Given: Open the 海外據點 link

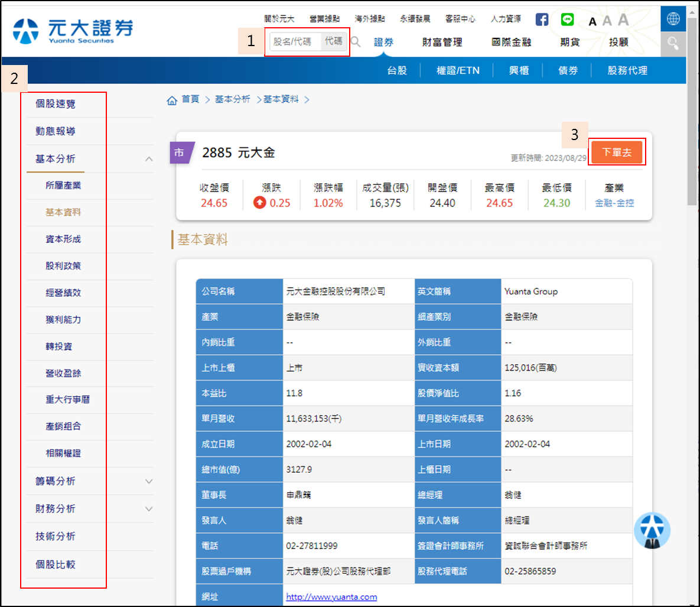Looking at the screenshot, I should [370, 19].
